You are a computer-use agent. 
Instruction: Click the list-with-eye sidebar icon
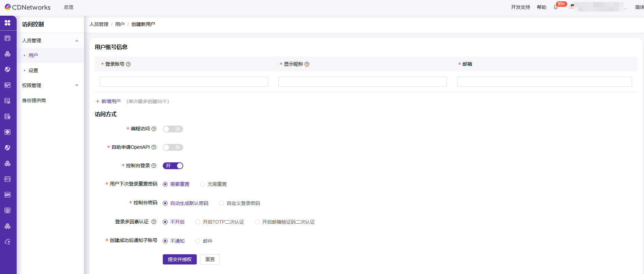point(7,101)
